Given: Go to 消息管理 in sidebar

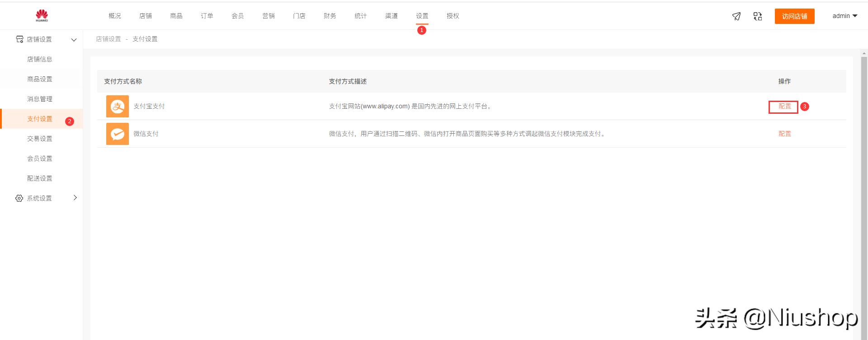Looking at the screenshot, I should (x=40, y=99).
